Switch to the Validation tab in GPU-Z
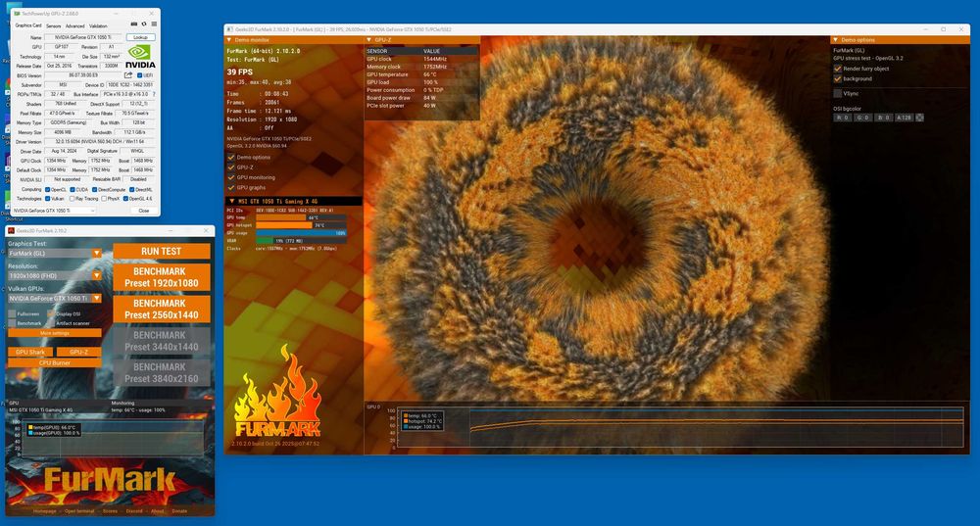This screenshot has width=980, height=526. [x=98, y=26]
